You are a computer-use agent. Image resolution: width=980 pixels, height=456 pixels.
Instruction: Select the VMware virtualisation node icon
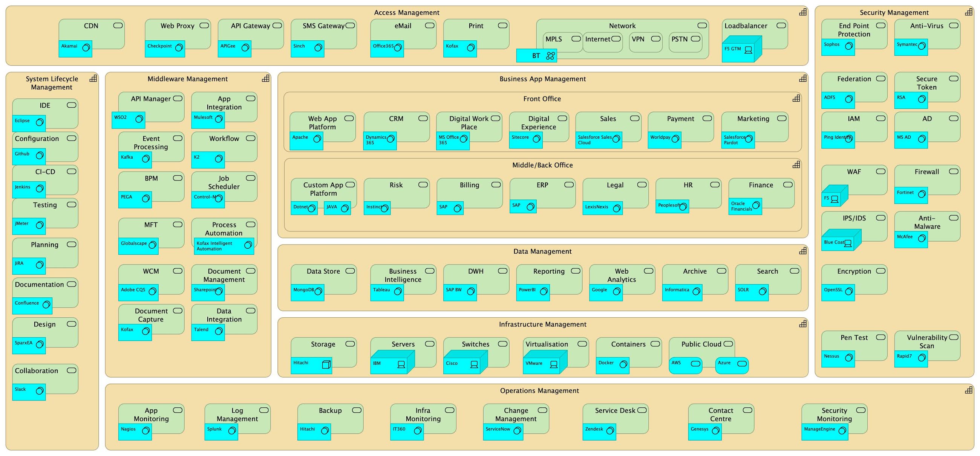coord(554,364)
